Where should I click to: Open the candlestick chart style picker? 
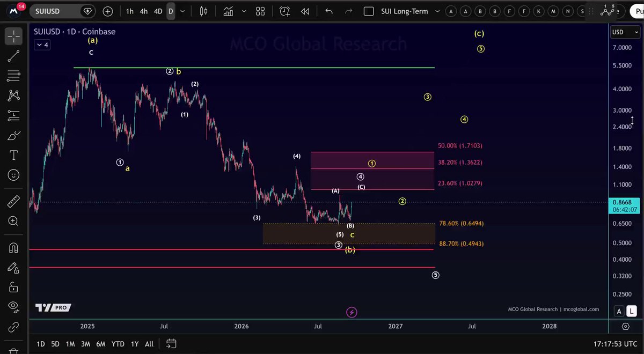tap(203, 11)
